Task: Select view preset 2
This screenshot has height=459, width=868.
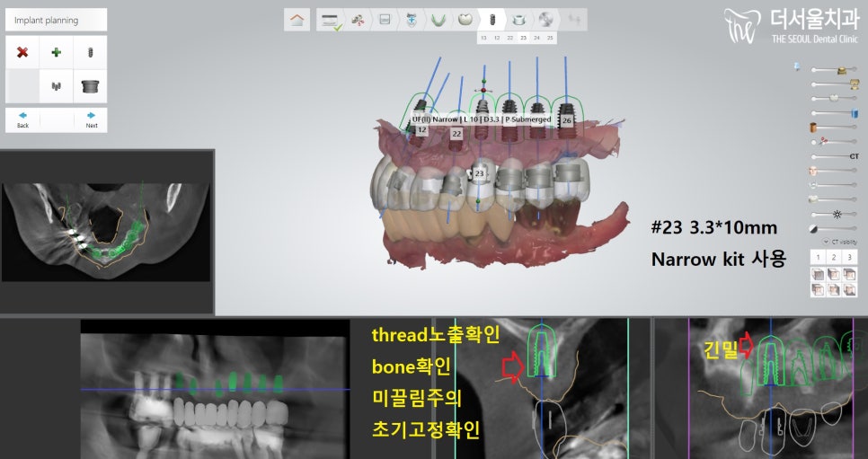Action: click(x=832, y=258)
